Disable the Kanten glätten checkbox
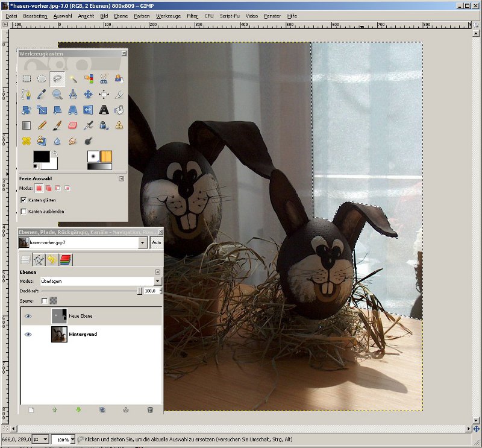The image size is (482, 448). pos(24,200)
